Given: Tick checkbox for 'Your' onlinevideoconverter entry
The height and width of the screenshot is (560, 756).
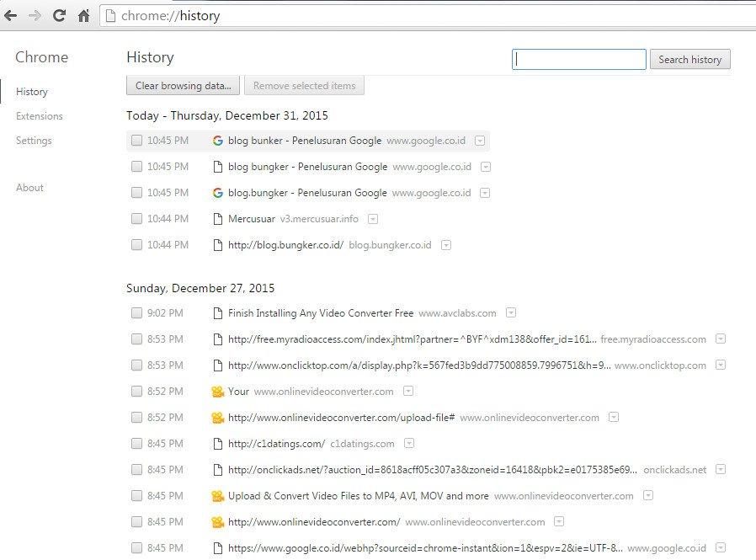Looking at the screenshot, I should pos(137,392).
